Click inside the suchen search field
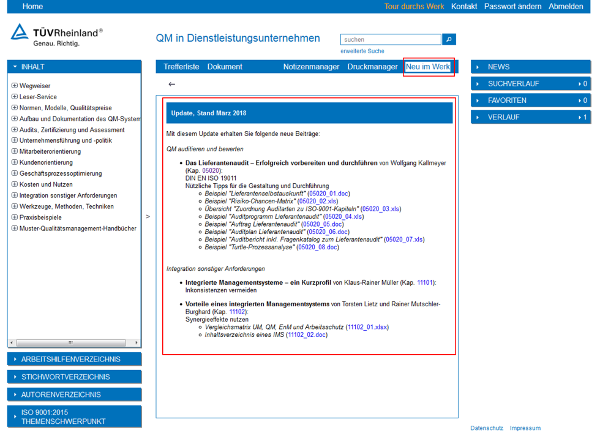The image size is (600, 434). 391,39
